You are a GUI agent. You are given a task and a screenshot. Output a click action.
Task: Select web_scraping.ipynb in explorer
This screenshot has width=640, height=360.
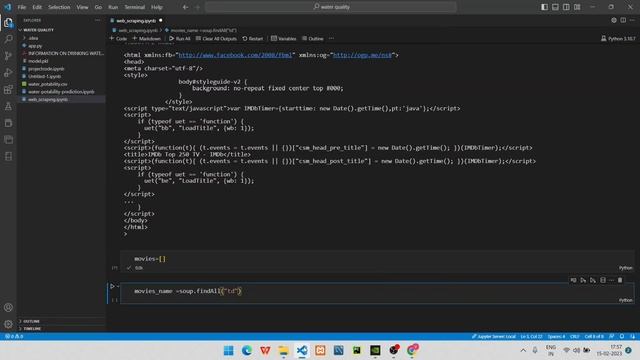48,99
